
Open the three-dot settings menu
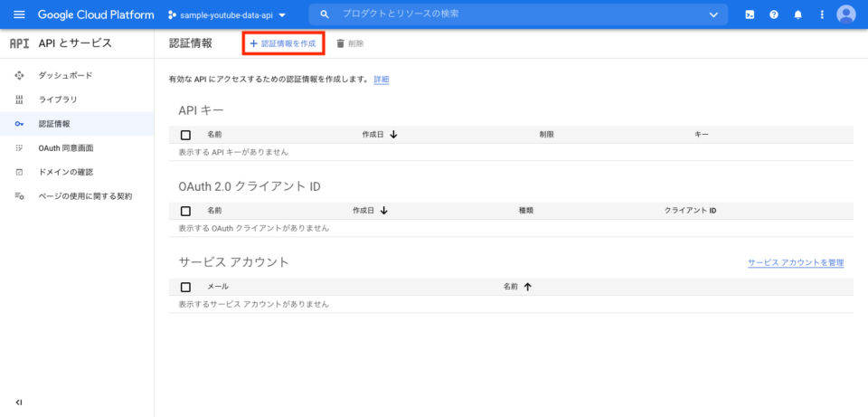tap(822, 15)
